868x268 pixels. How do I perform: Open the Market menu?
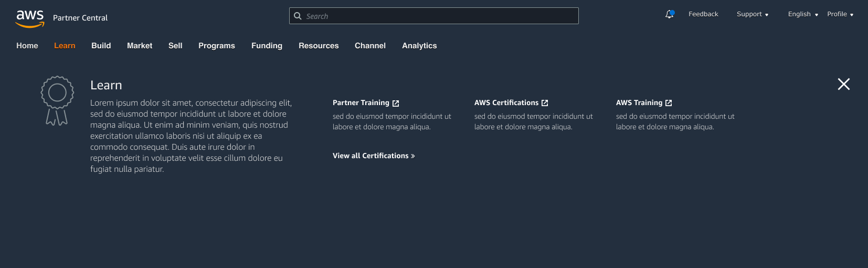[140, 46]
